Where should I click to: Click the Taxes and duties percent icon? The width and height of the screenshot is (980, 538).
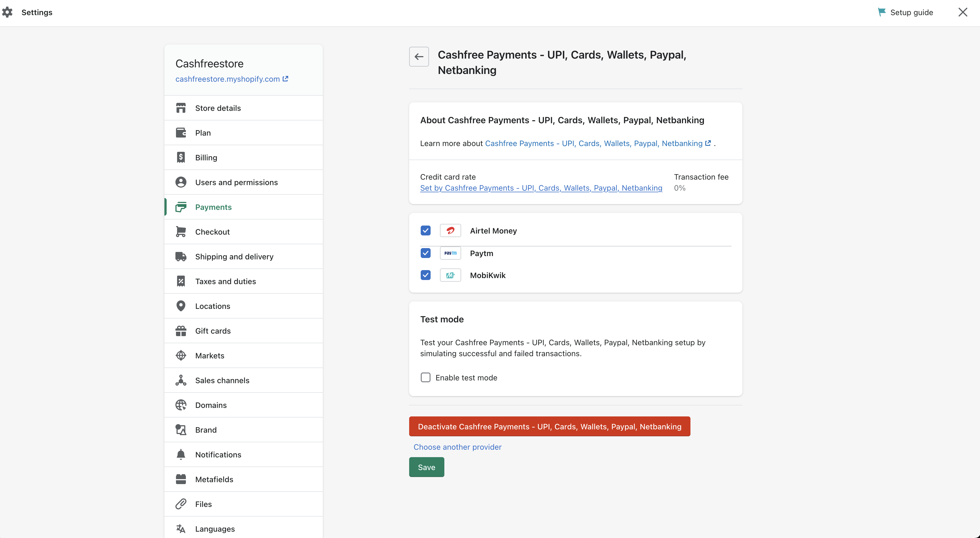181,281
